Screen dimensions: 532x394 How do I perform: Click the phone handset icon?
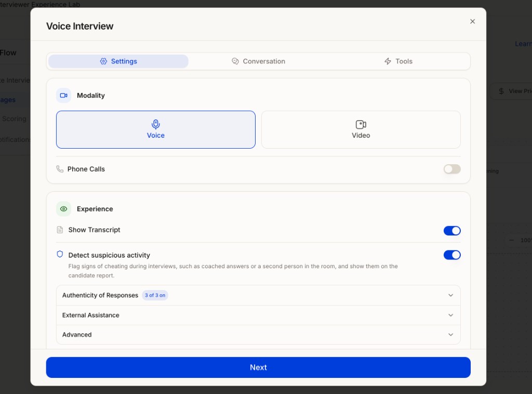coord(60,169)
